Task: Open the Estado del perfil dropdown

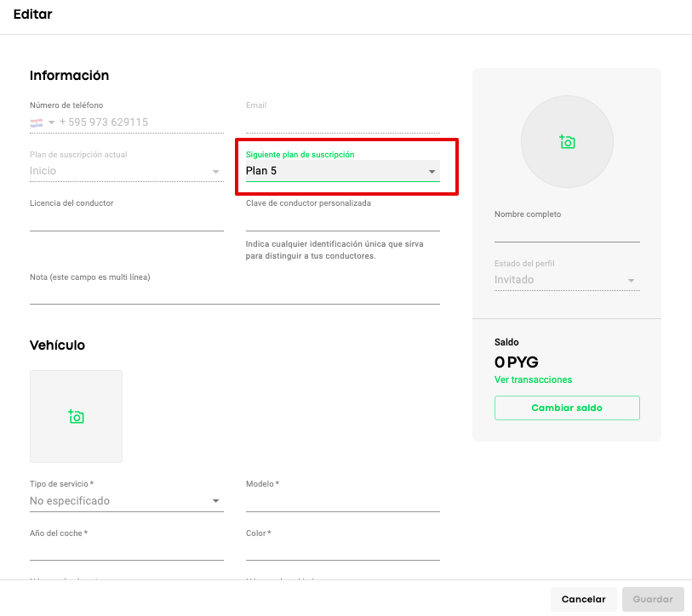Action: [566, 280]
